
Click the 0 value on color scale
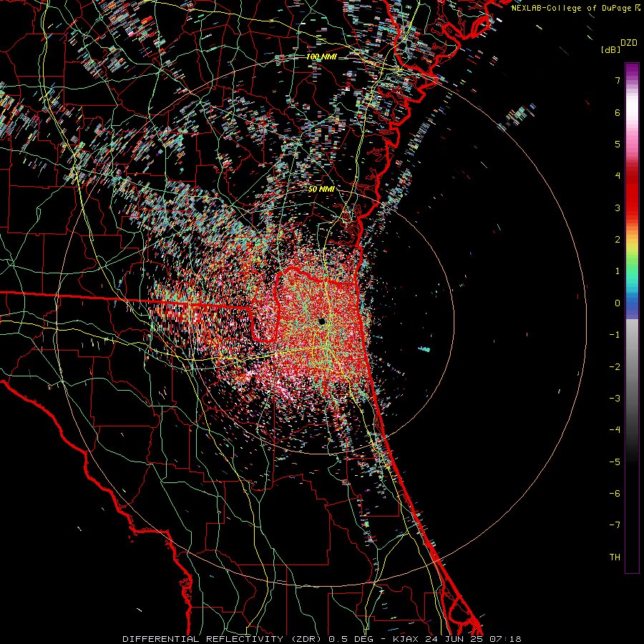[x=618, y=303]
